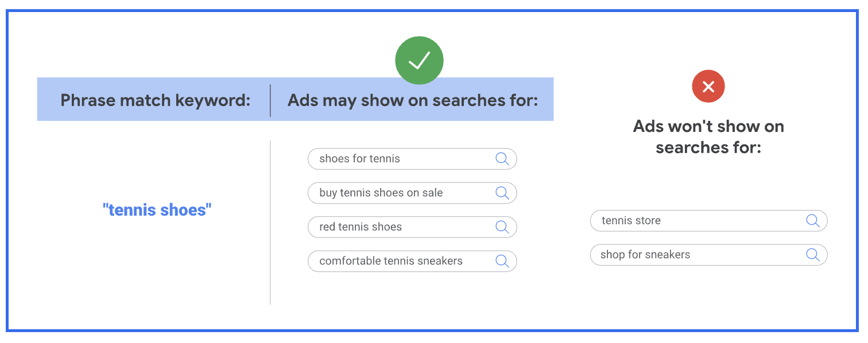Click the red X circle icon
This screenshot has height=343, width=868.
pos(708,87)
